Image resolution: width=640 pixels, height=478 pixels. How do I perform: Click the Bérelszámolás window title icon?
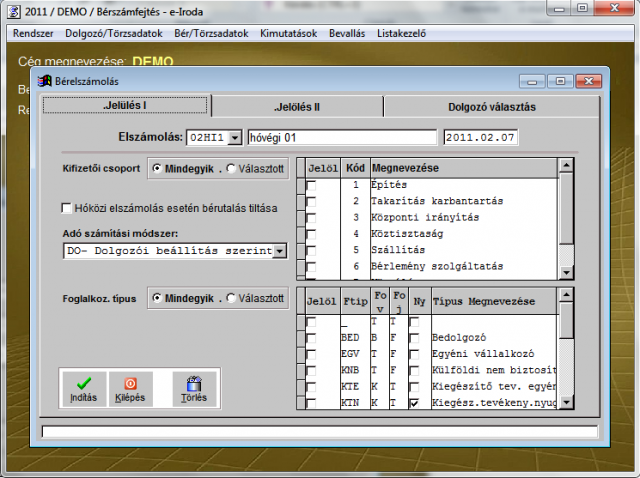click(43, 80)
